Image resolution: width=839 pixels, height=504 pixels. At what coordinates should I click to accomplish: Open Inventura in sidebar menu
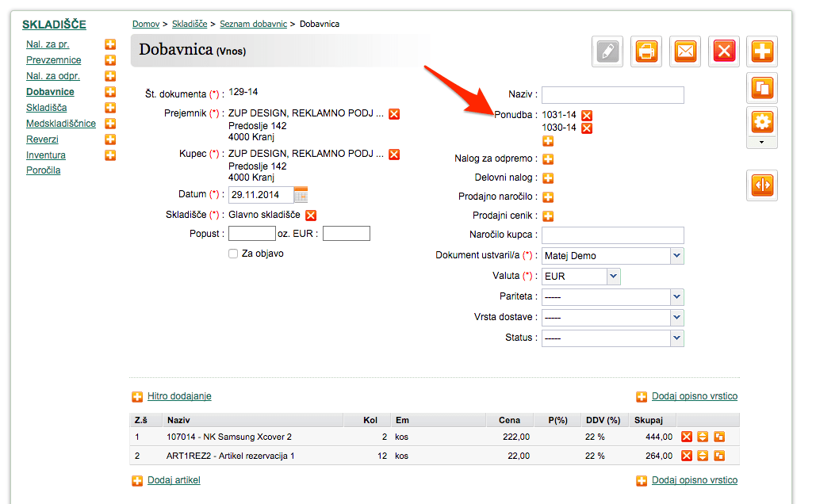(46, 155)
